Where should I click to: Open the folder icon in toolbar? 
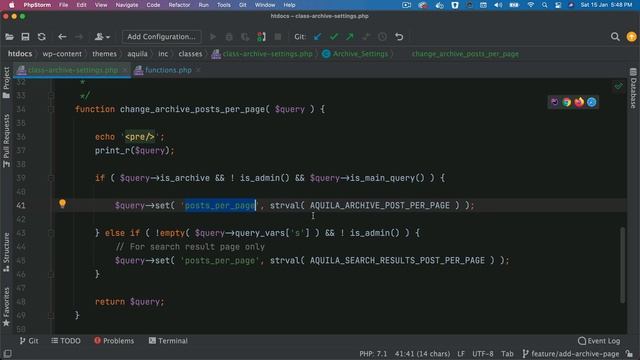(9, 37)
